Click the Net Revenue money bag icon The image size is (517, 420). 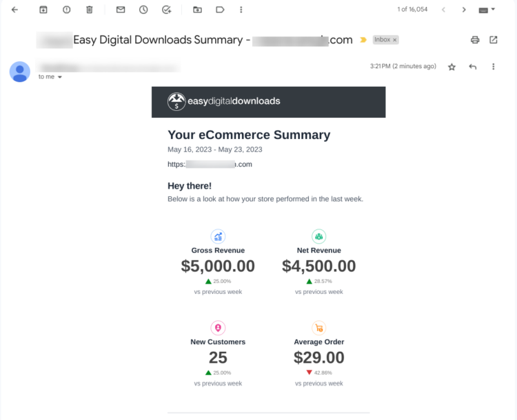(319, 237)
